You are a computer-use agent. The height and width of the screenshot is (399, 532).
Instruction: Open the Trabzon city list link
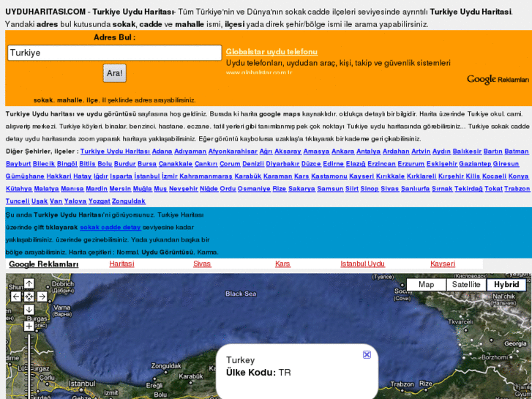[x=517, y=188]
